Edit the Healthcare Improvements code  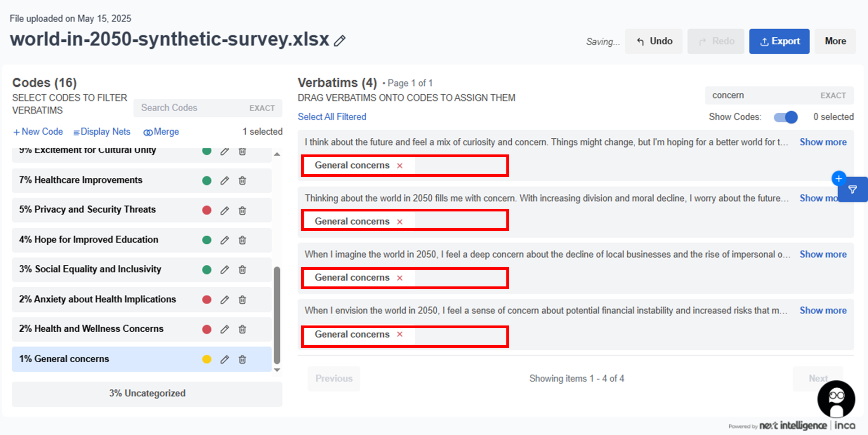[225, 180]
